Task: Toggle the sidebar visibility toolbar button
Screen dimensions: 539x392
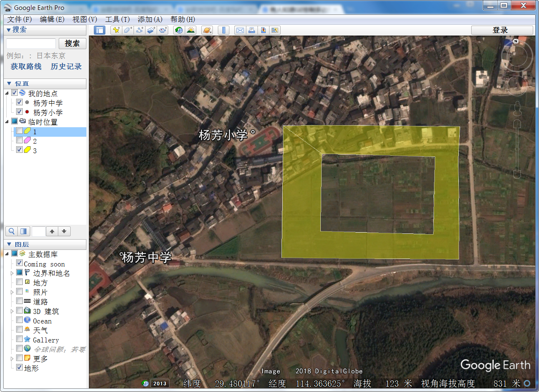Action: [x=100, y=30]
